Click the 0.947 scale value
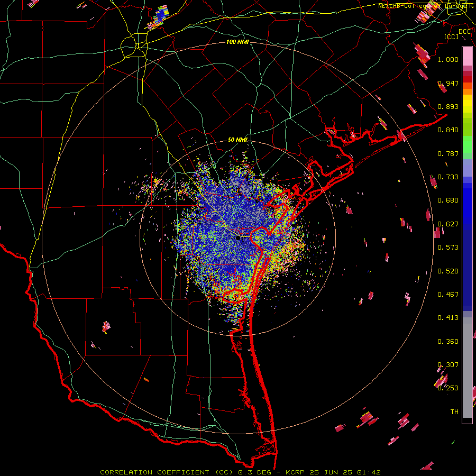This screenshot has width=476, height=476. 448,83
